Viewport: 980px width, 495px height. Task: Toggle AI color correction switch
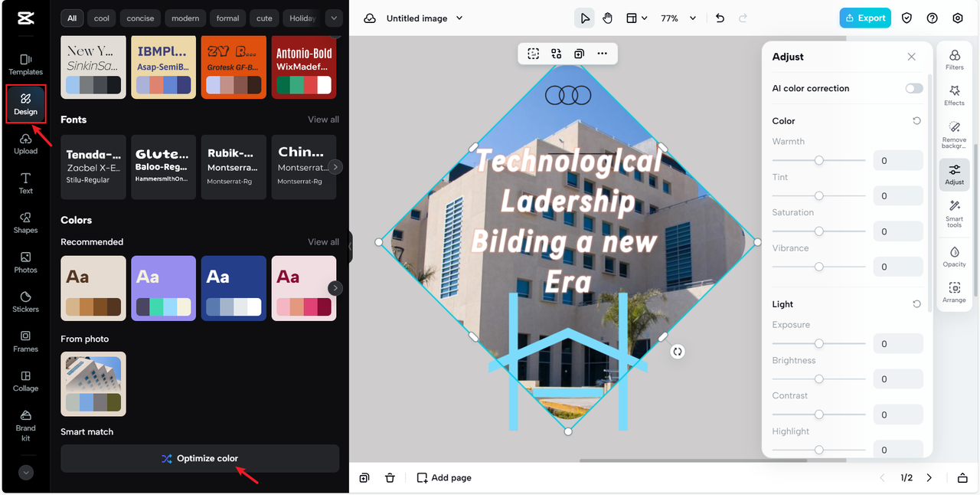tap(914, 88)
